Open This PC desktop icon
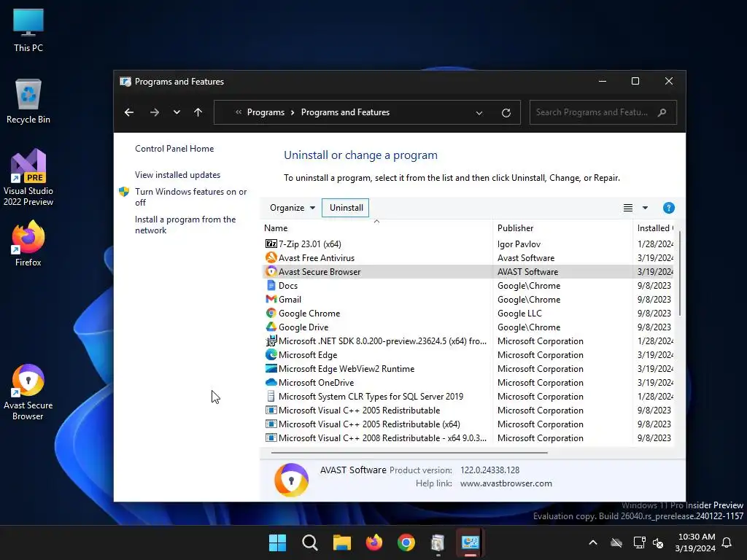 click(x=28, y=31)
